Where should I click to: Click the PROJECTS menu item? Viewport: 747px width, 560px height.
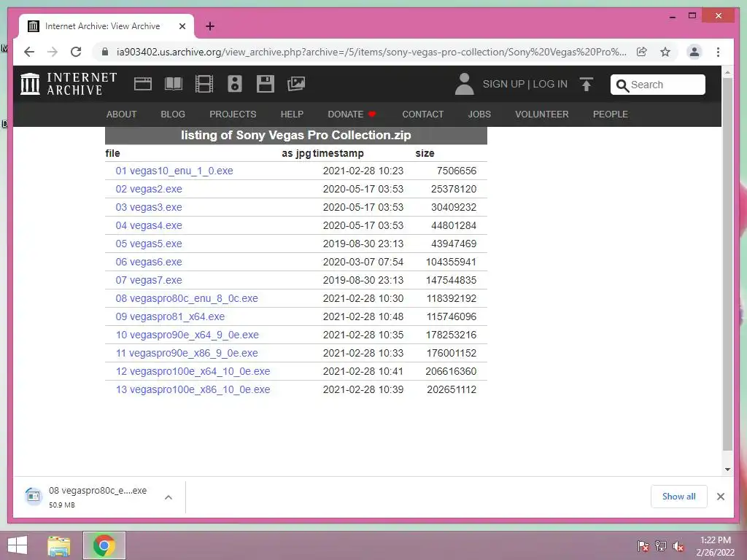pyautogui.click(x=233, y=114)
